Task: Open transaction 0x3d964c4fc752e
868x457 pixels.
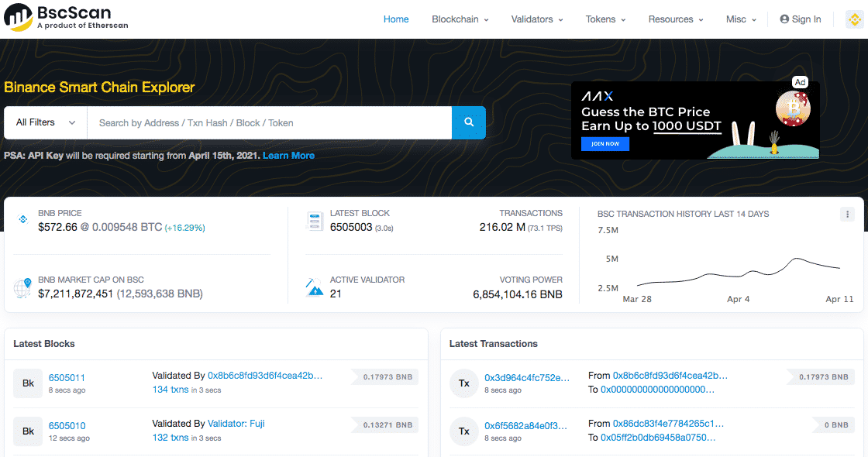Action: [527, 378]
